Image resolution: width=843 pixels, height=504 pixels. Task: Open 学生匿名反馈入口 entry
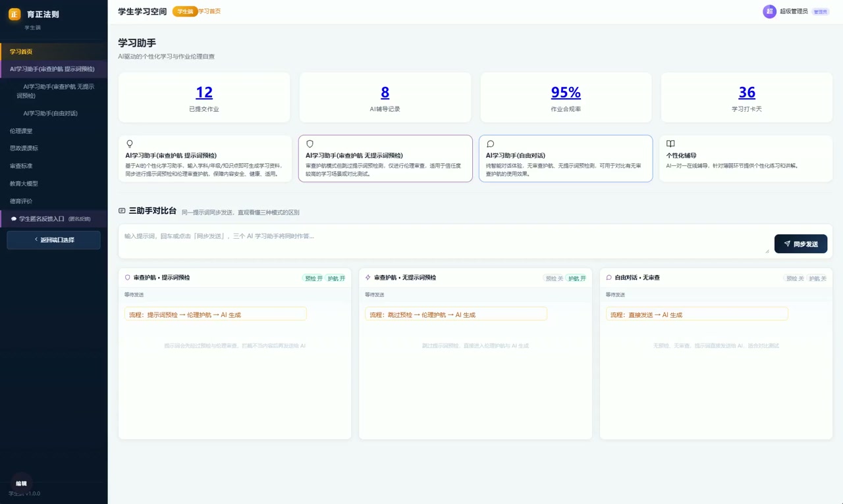click(x=54, y=218)
